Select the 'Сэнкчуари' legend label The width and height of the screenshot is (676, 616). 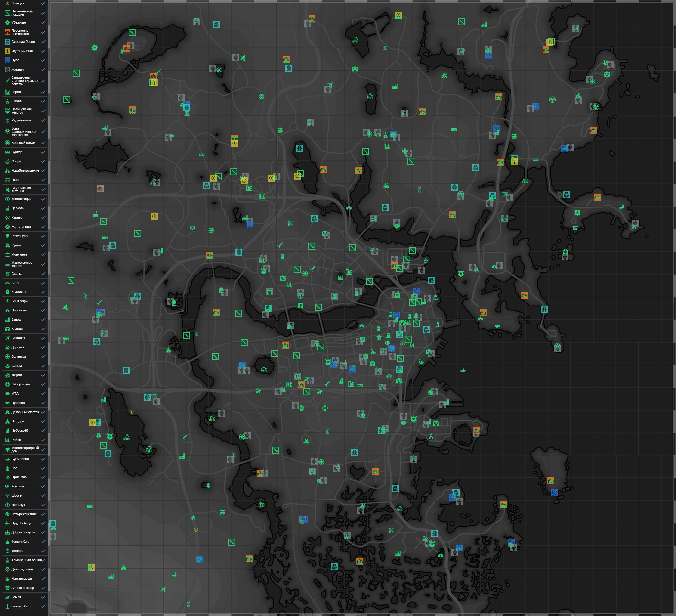(x=19, y=301)
